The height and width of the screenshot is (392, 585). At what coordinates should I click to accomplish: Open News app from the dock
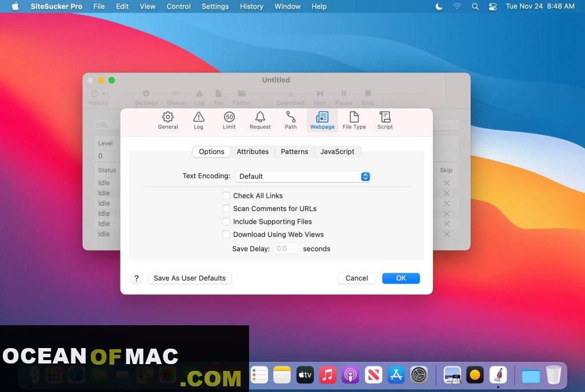(374, 375)
